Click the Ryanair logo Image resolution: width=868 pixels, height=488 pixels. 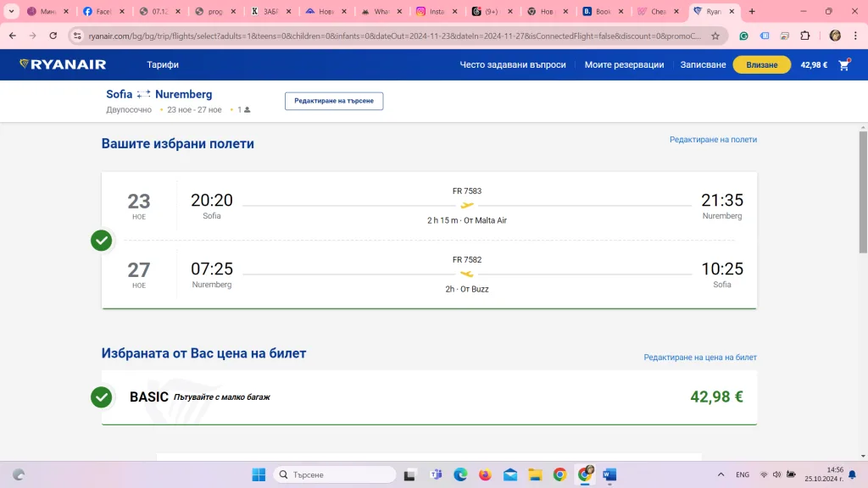63,64
